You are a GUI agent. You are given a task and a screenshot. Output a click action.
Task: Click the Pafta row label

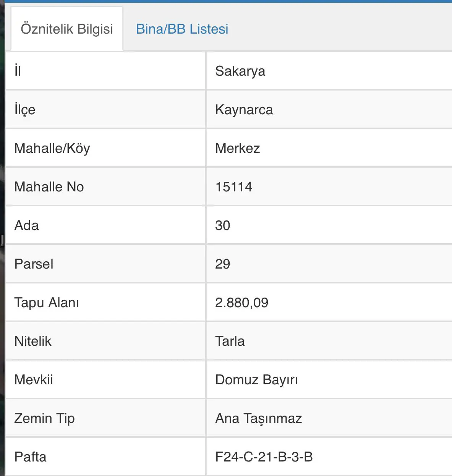click(31, 457)
